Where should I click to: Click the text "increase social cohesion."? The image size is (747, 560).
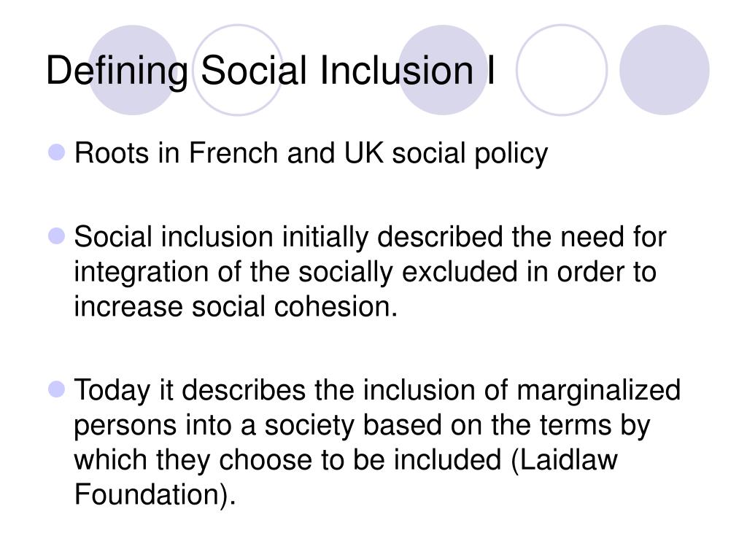click(x=236, y=306)
